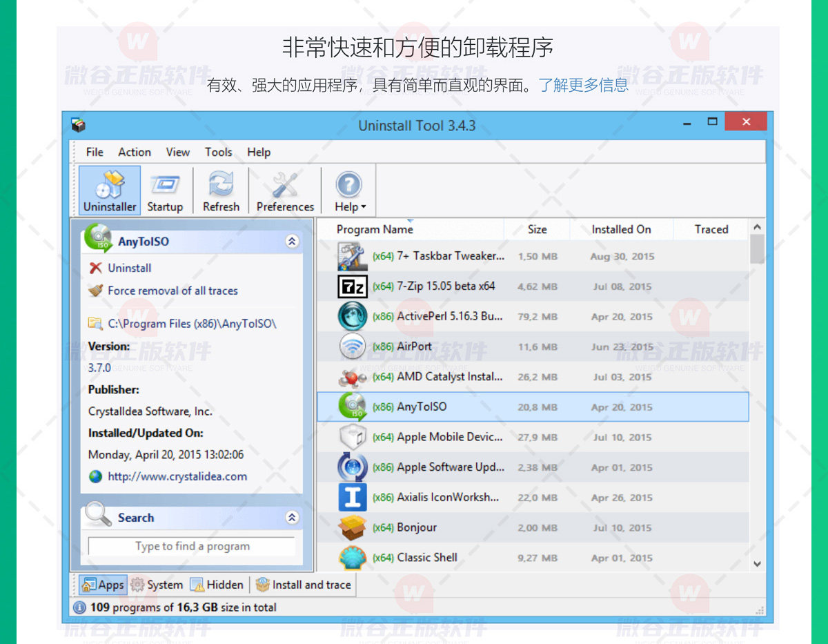Click the Axialis IconWorkshop icon

tap(352, 497)
